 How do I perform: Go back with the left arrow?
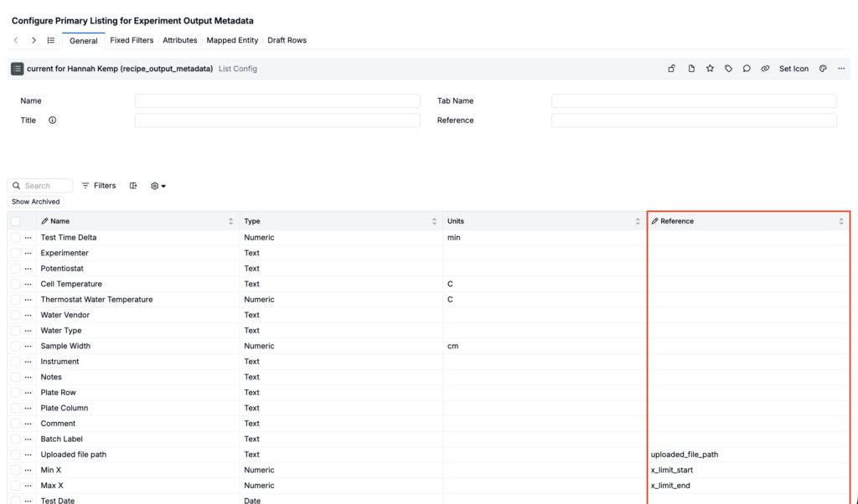point(16,40)
